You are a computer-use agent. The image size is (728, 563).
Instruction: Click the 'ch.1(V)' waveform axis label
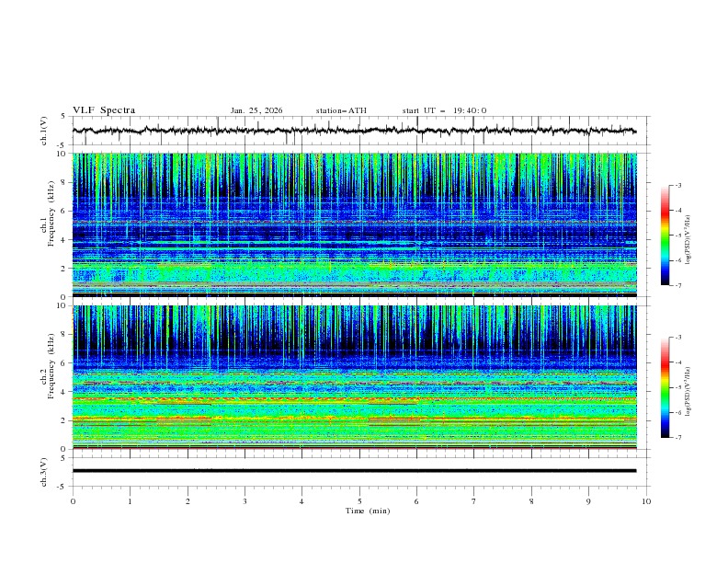click(44, 131)
